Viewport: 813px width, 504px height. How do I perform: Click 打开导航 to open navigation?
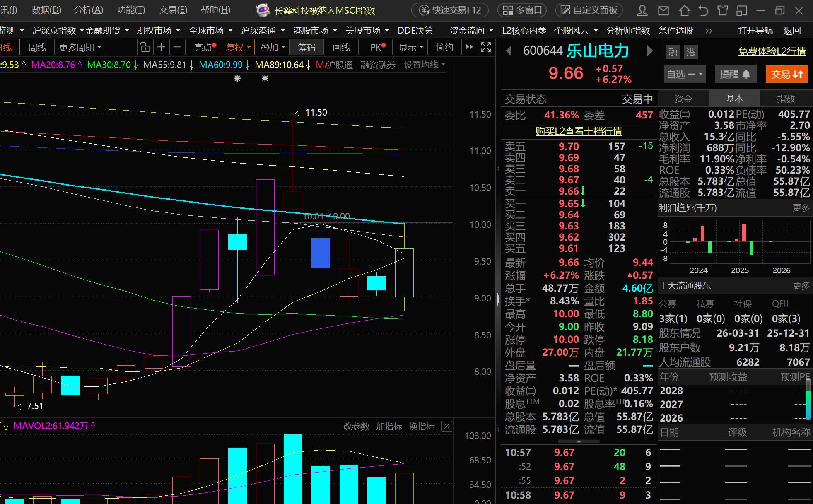click(755, 31)
